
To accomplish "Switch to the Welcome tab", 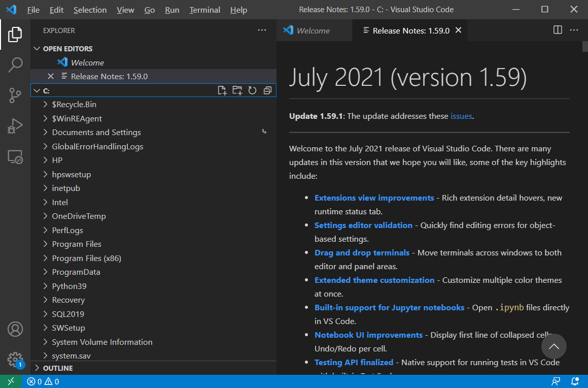I will (x=314, y=30).
